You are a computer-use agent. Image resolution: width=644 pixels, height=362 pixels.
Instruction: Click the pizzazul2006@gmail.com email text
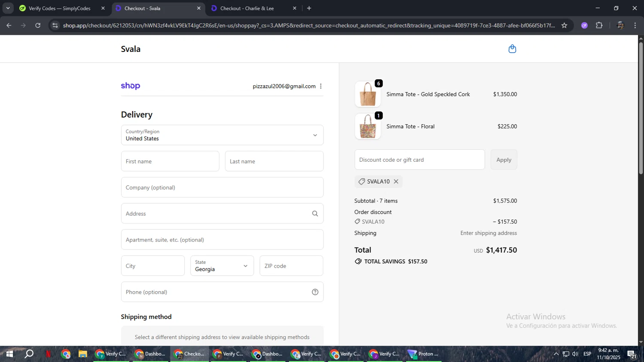coord(284,86)
